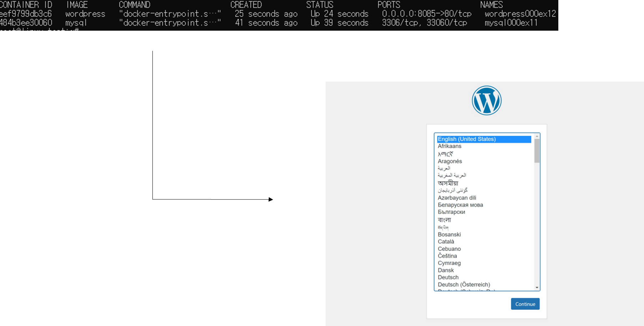Select Deutsch language option
This screenshot has width=644, height=326.
tap(448, 277)
